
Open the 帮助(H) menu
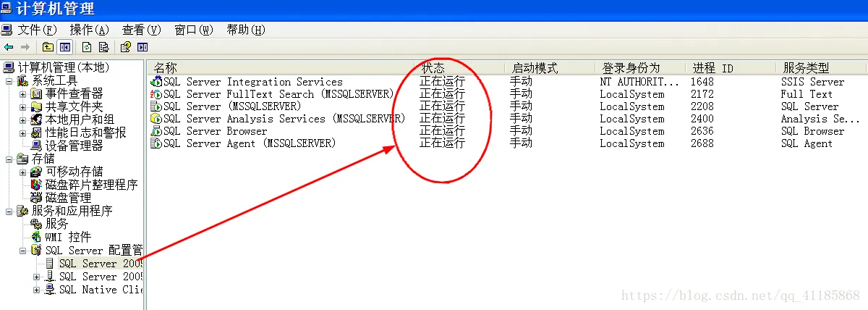tap(246, 30)
